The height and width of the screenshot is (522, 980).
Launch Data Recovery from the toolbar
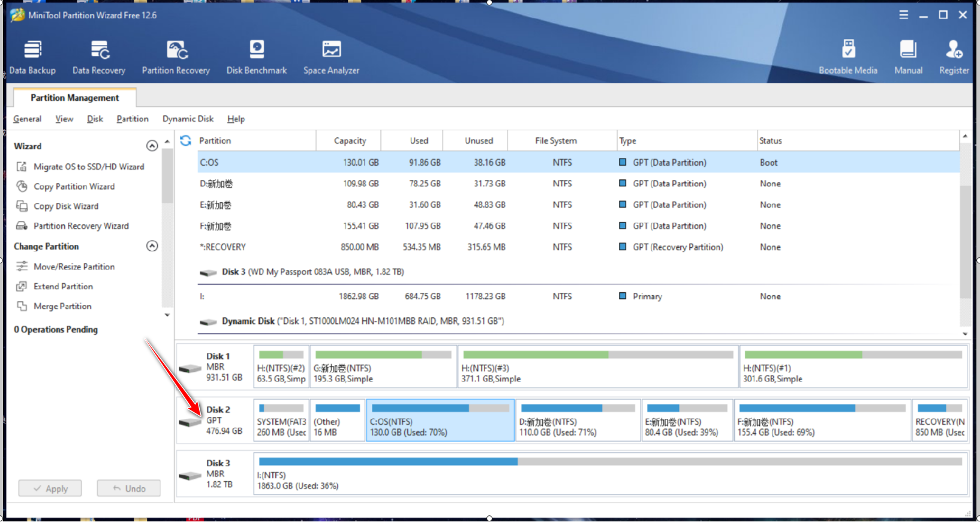(x=99, y=58)
